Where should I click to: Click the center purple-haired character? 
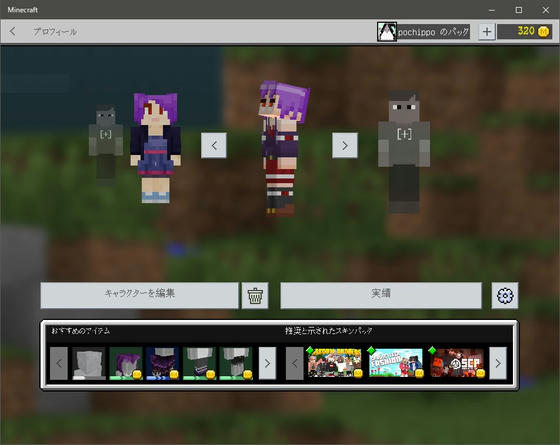click(282, 148)
